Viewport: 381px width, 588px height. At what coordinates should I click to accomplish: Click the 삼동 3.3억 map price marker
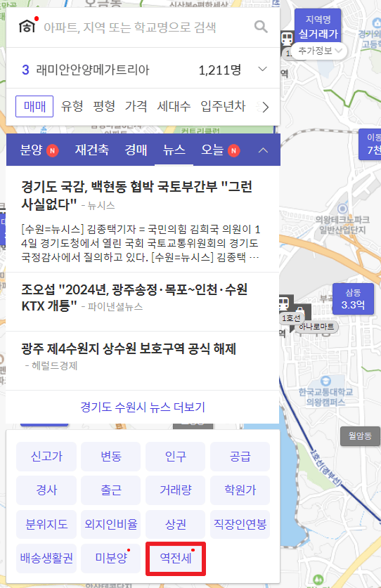tap(353, 299)
